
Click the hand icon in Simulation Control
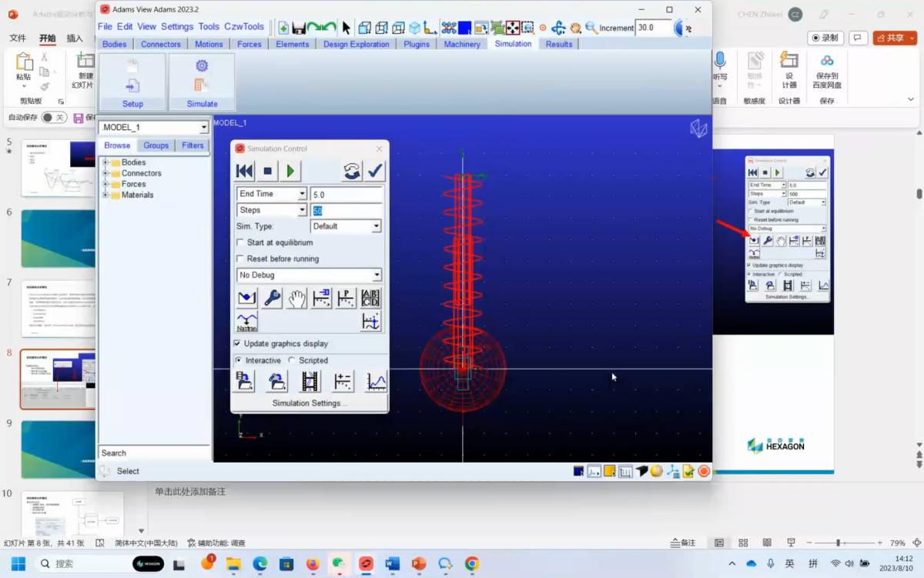pyautogui.click(x=296, y=298)
